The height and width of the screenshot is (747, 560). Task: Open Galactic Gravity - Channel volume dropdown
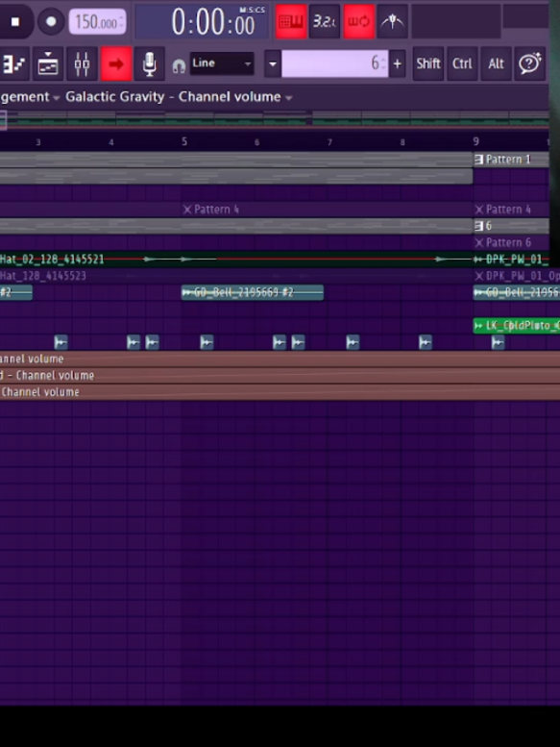179,97
